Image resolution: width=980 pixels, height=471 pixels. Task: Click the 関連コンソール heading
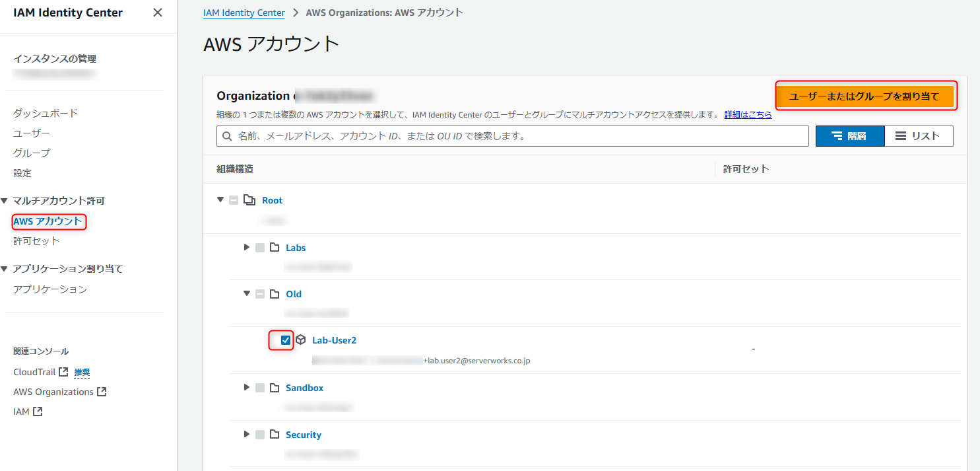tap(41, 351)
